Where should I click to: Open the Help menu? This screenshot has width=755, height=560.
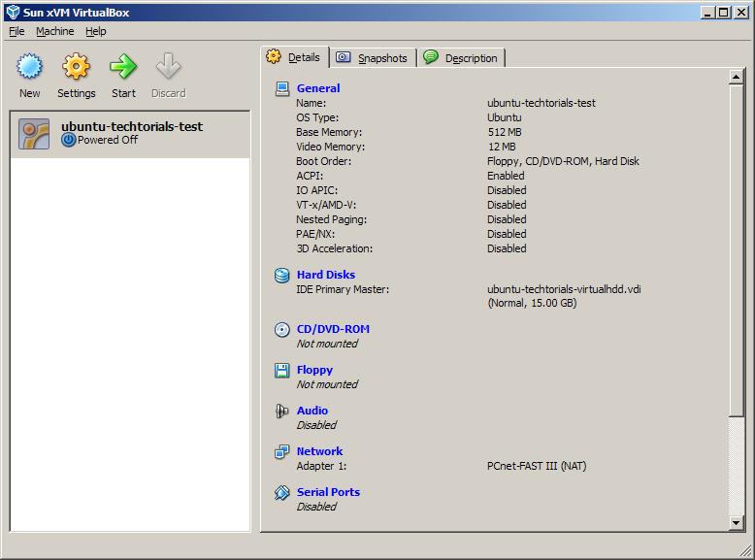pos(96,31)
